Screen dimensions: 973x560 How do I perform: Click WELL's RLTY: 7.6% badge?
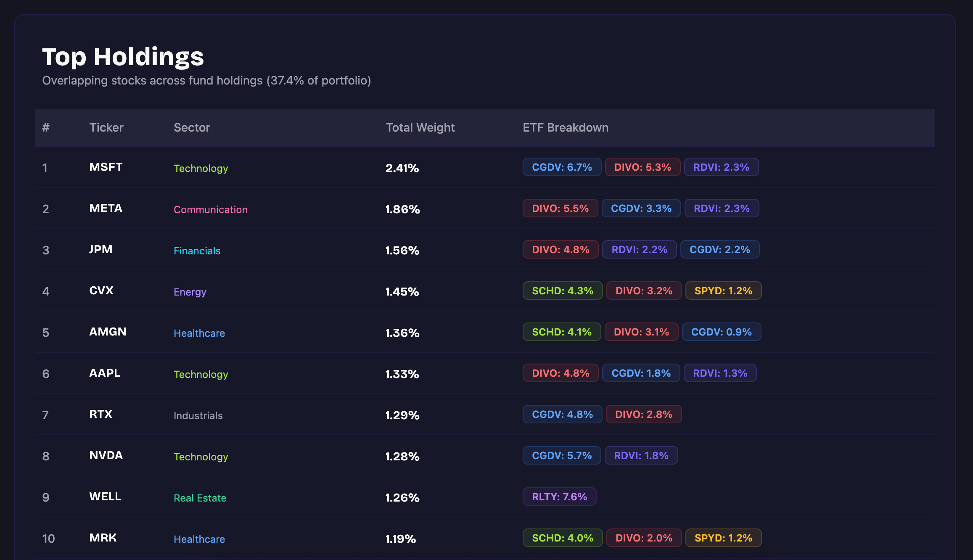(559, 497)
